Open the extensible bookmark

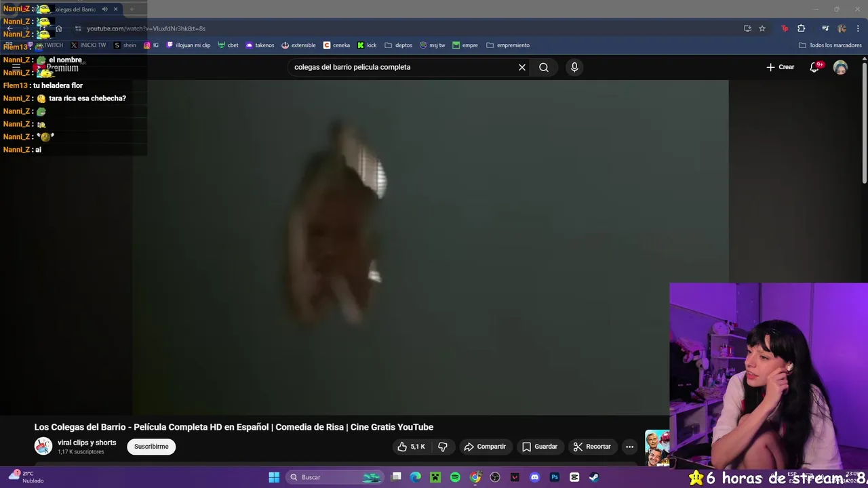(x=298, y=45)
